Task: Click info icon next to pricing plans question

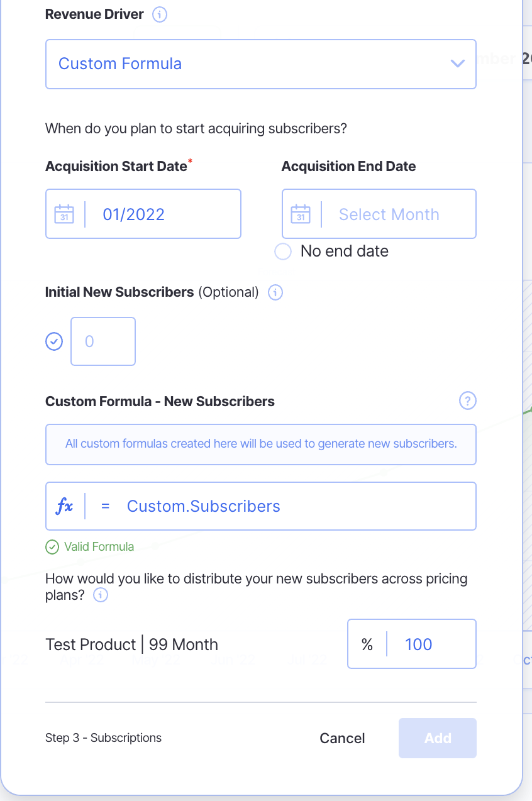Action: (x=101, y=595)
